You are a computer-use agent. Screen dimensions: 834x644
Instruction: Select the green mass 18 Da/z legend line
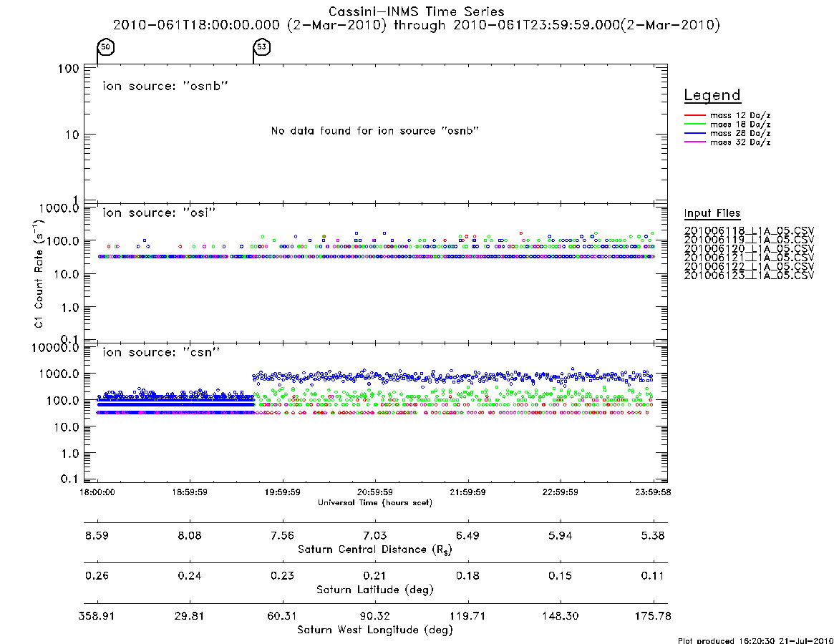pos(694,125)
